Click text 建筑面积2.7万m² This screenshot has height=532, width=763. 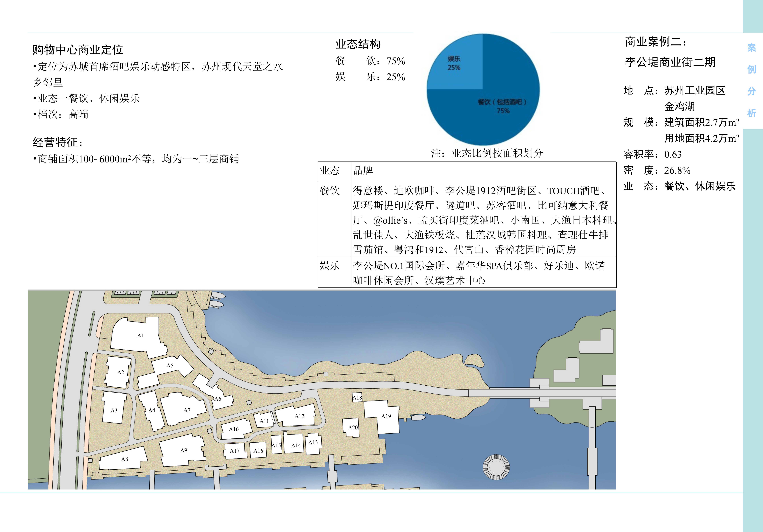702,122
